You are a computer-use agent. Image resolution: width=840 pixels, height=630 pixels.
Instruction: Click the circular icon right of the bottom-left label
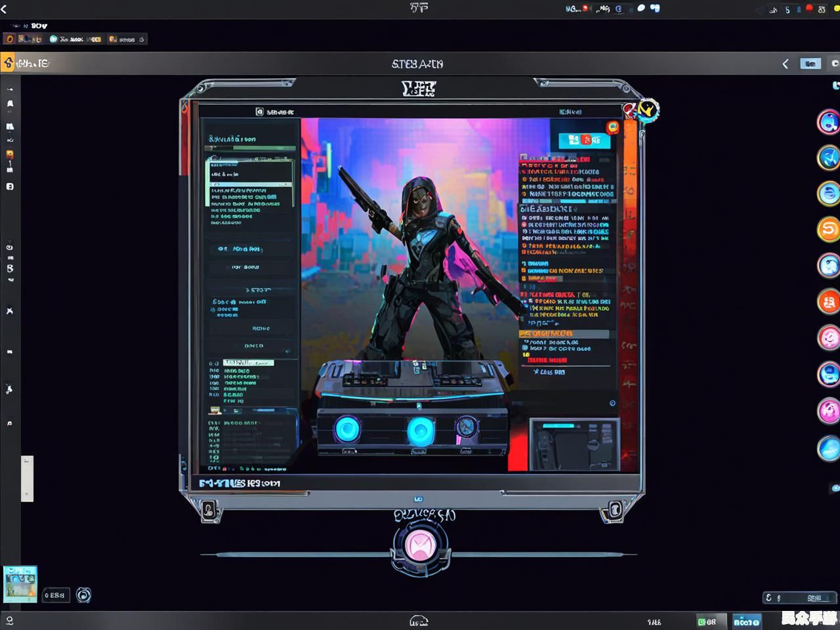pos(83,595)
